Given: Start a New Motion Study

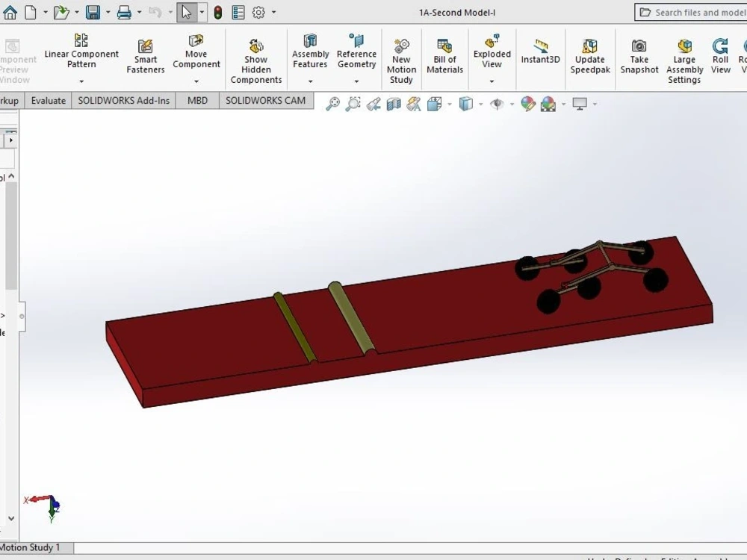Looking at the screenshot, I should [401, 61].
